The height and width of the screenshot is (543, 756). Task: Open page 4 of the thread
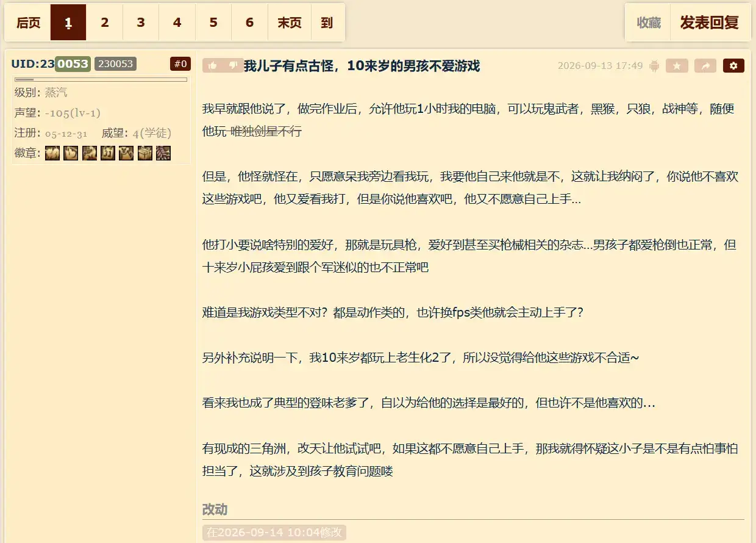tap(177, 23)
